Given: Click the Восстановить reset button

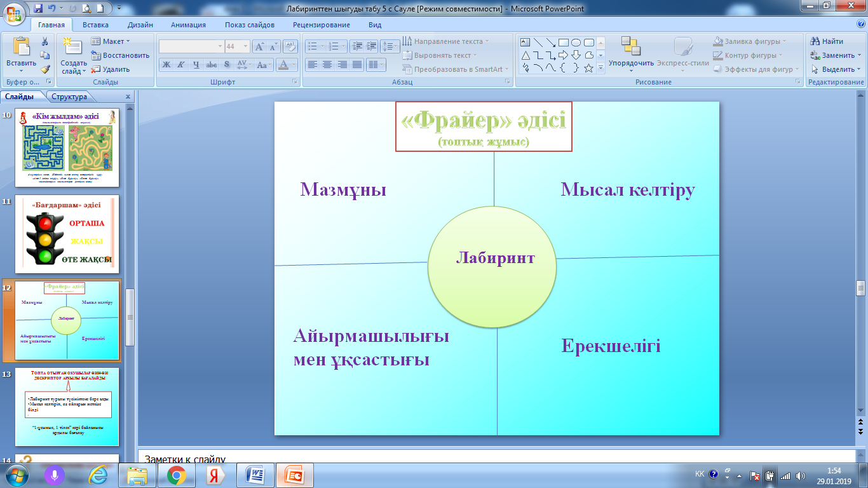Looking at the screenshot, I should tap(120, 55).
